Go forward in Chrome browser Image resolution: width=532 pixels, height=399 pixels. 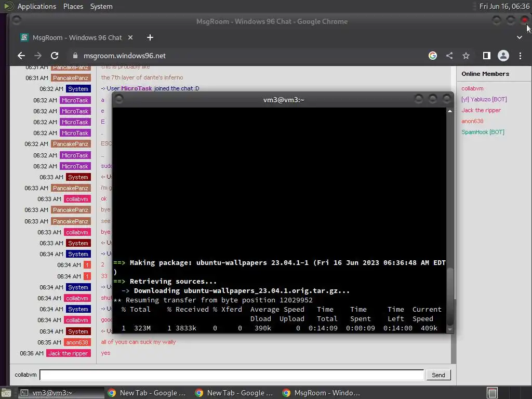click(37, 56)
